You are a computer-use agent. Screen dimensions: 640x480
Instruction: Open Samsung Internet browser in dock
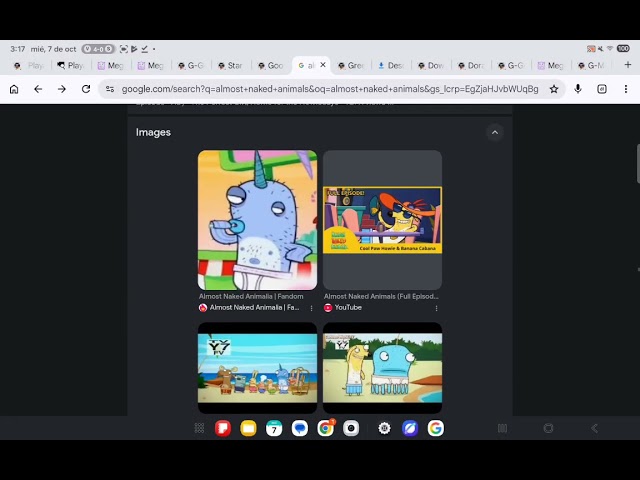(410, 428)
